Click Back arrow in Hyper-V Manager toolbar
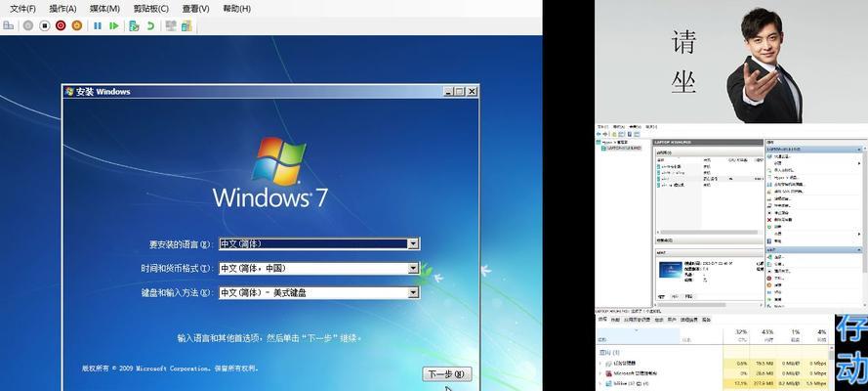Screen dimensions: 868x391 (x=599, y=134)
